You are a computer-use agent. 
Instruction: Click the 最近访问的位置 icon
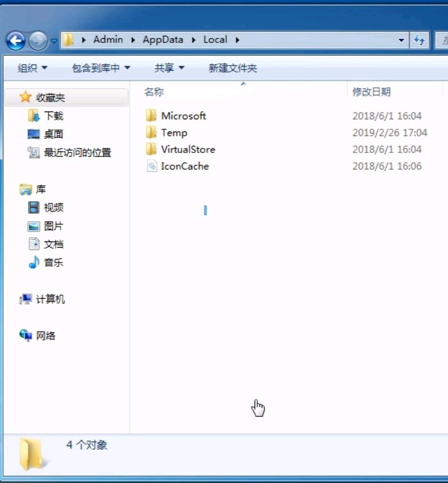point(34,152)
